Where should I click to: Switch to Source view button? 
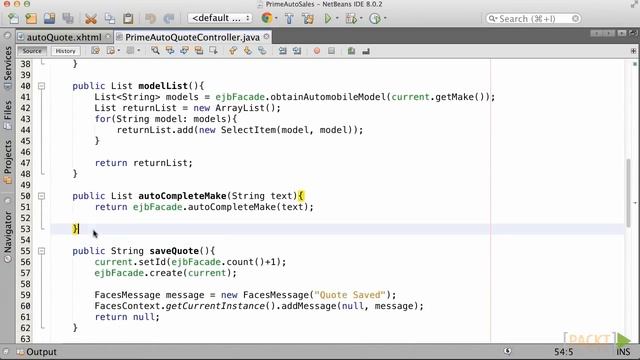[32, 51]
